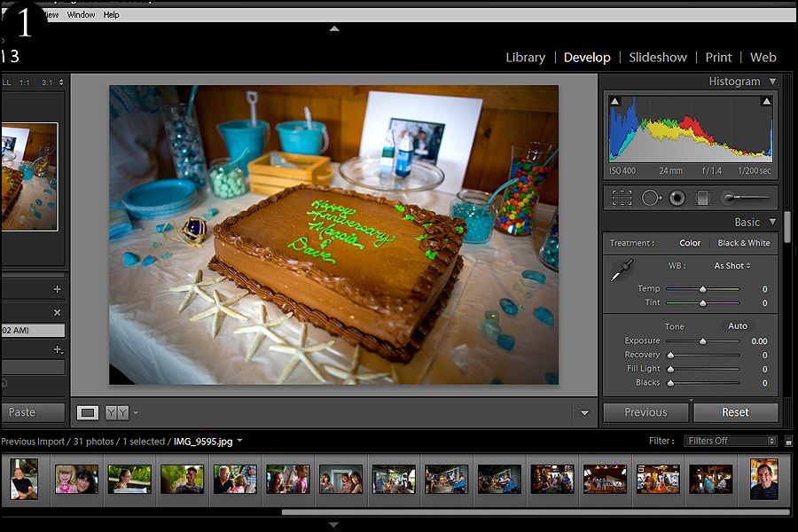This screenshot has width=798, height=532.
Task: Switch to Loupe view mode icon
Action: [88, 412]
